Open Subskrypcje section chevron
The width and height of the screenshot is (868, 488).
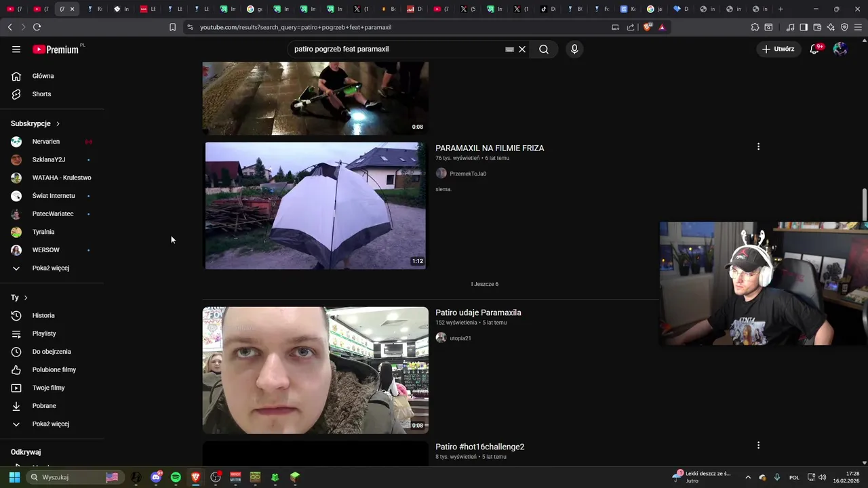click(x=58, y=124)
